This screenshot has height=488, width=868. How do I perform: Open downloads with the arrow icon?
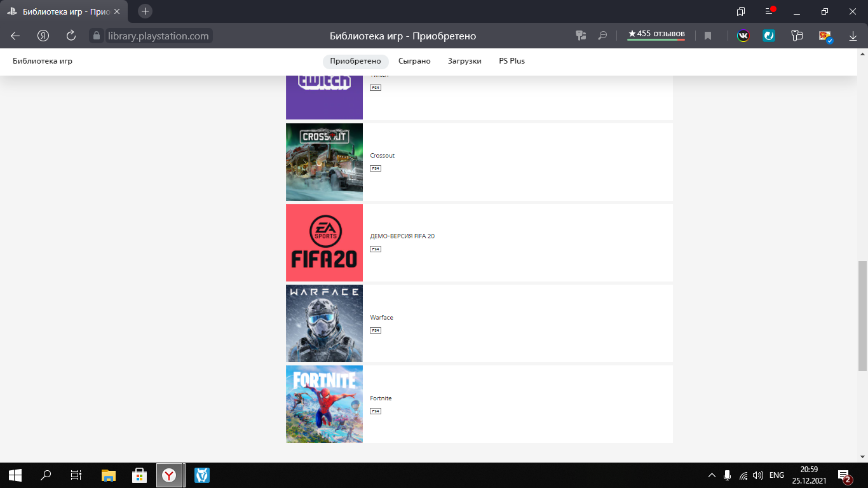click(853, 36)
